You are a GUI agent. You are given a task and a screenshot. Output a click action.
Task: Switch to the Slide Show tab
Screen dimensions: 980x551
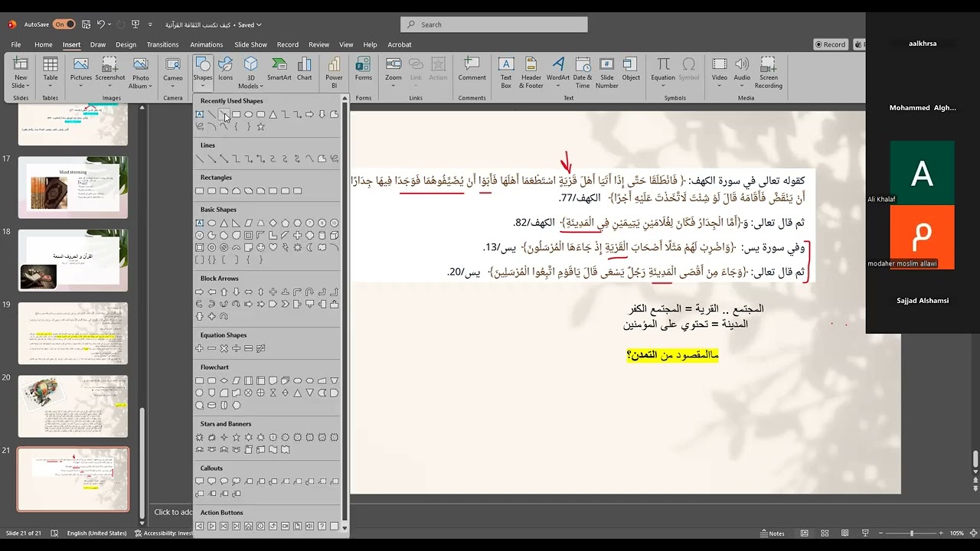[x=251, y=44]
